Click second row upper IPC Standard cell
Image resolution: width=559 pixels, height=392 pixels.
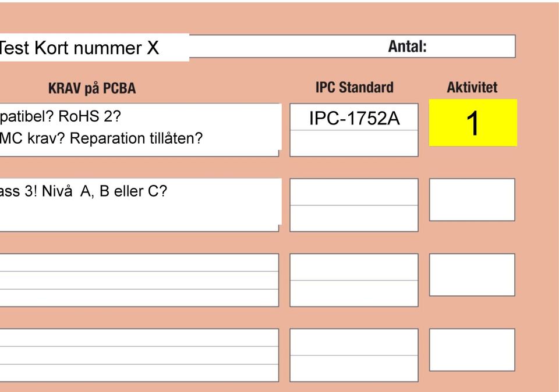(353, 192)
